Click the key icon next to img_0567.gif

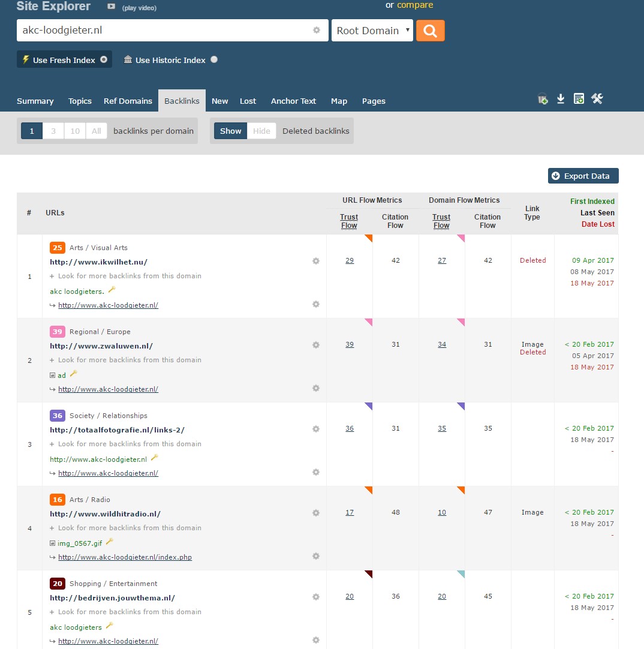tap(109, 542)
